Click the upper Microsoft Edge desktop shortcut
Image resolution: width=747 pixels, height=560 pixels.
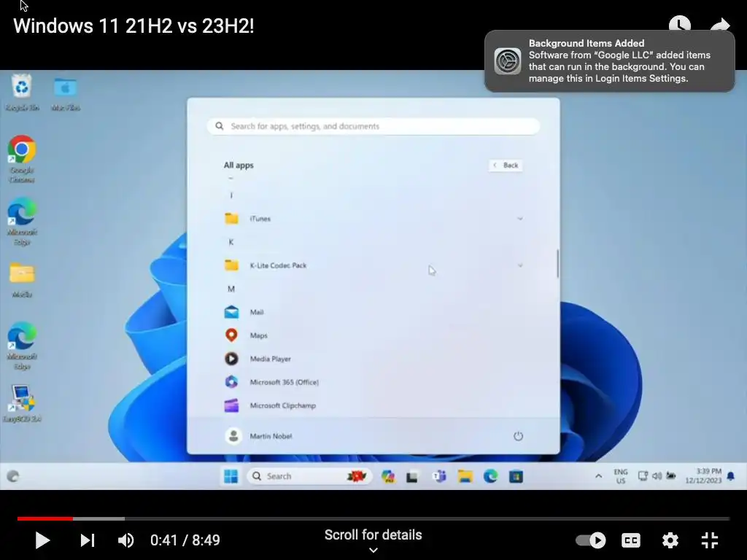click(x=21, y=222)
